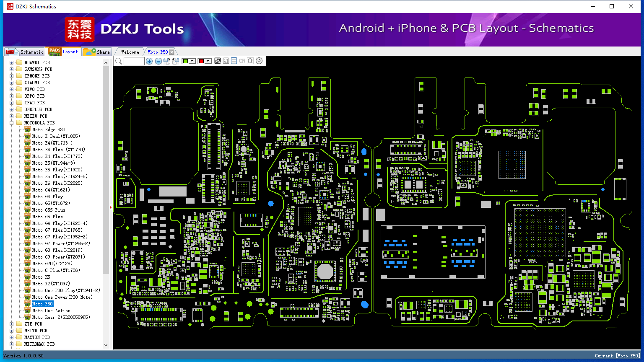Click the file icon beside Moto G7 Plus(XT1965)

click(x=27, y=230)
